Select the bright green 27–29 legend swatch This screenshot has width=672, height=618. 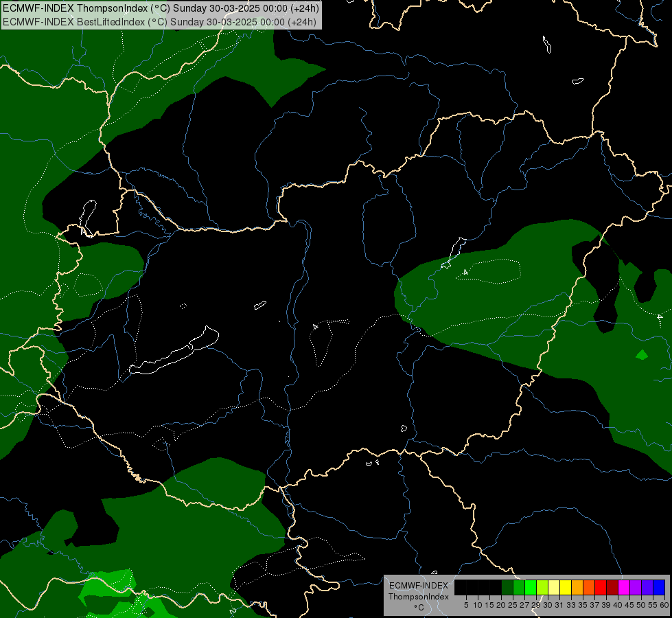(x=531, y=587)
